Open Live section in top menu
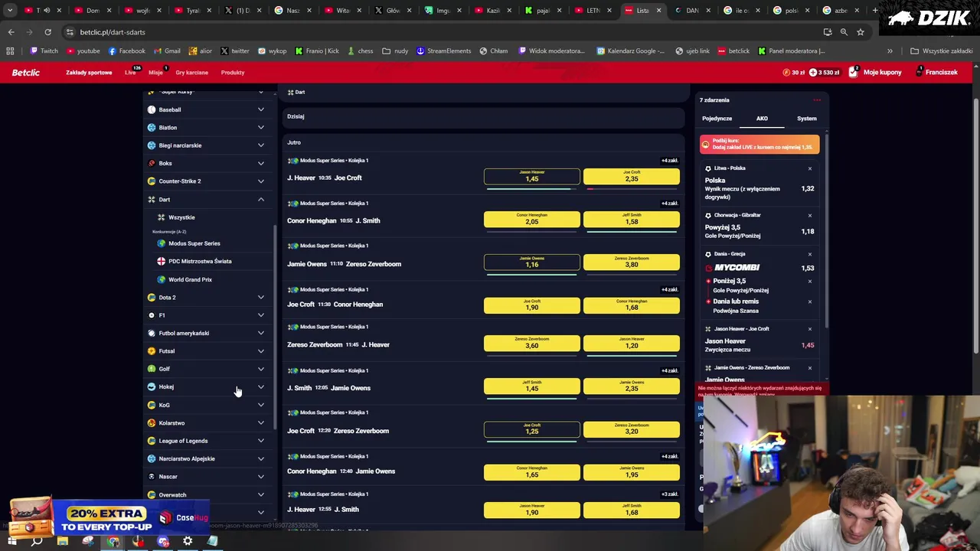980x551 pixels. click(130, 73)
